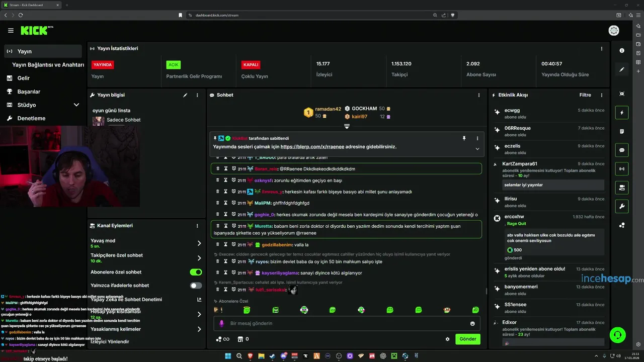Click the Sadece Sohbet category thumbnail

(x=99, y=121)
